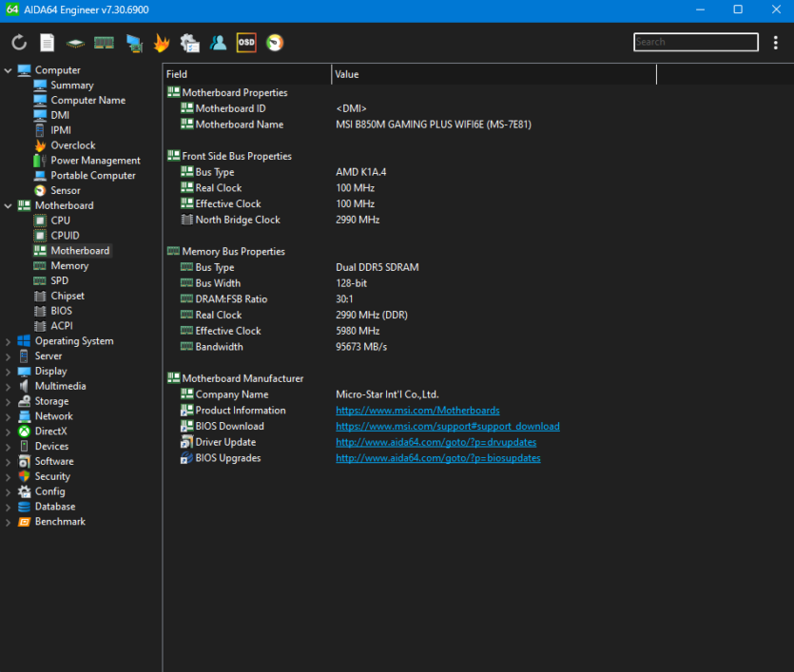Screen dimensions: 794x672
Task: Open the three-dot options menu
Action: tap(775, 43)
